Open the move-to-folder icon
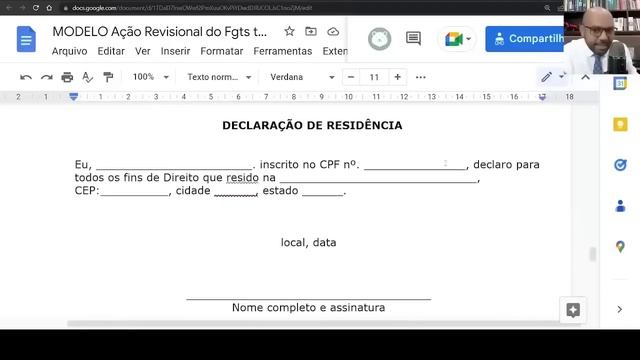640x360 pixels. pos(311,31)
